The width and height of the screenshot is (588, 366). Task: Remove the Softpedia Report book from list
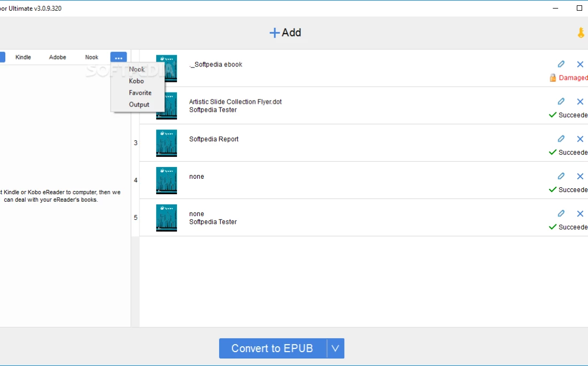click(x=580, y=139)
